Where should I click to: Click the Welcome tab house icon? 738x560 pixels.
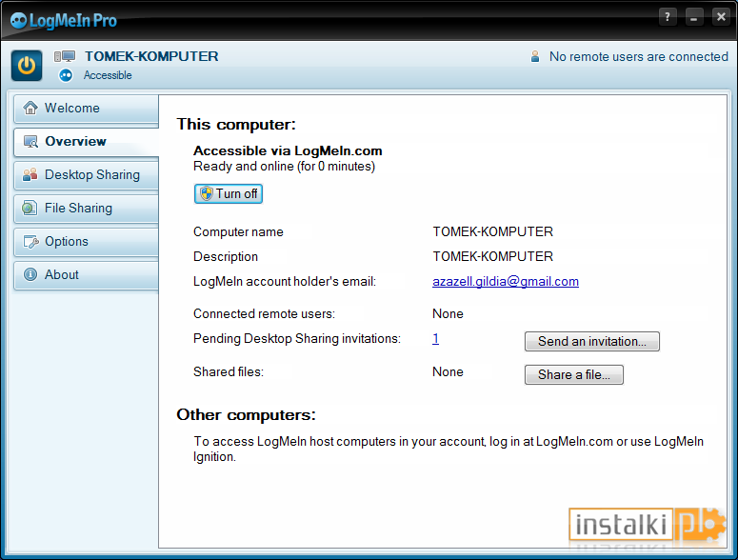(x=30, y=109)
